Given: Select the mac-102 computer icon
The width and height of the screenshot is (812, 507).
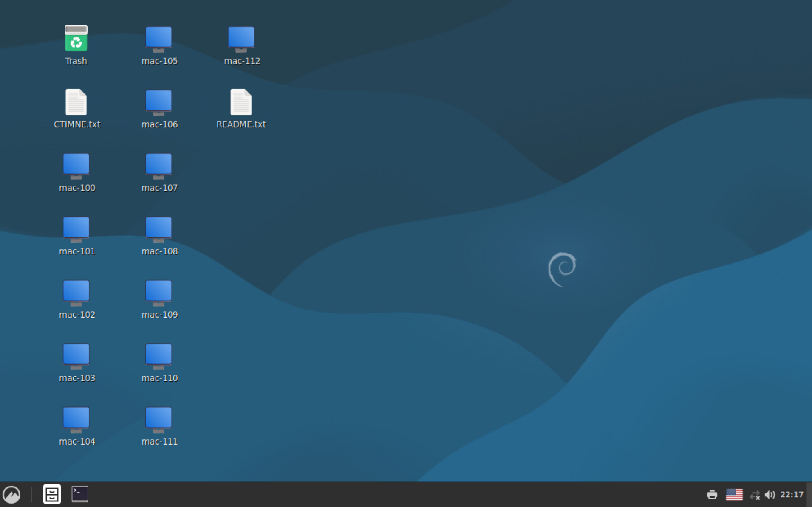Looking at the screenshot, I should 76,293.
